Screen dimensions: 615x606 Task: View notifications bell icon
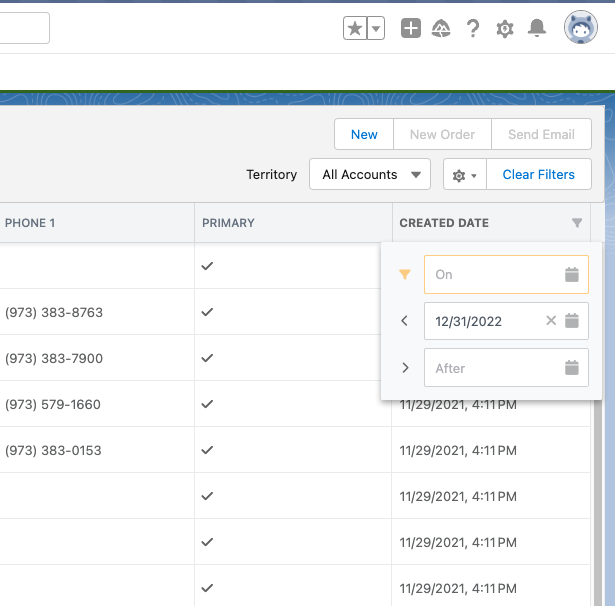tap(537, 29)
